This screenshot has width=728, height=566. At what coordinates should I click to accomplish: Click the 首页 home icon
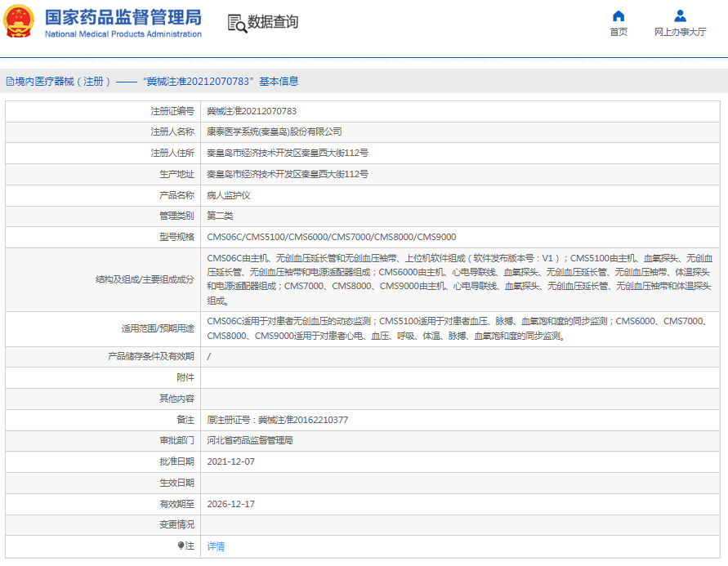[619, 16]
